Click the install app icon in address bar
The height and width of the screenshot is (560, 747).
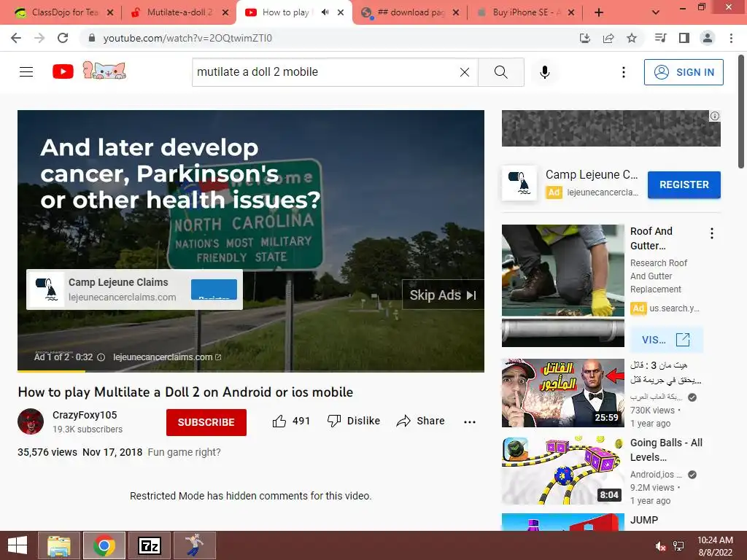pyautogui.click(x=584, y=38)
